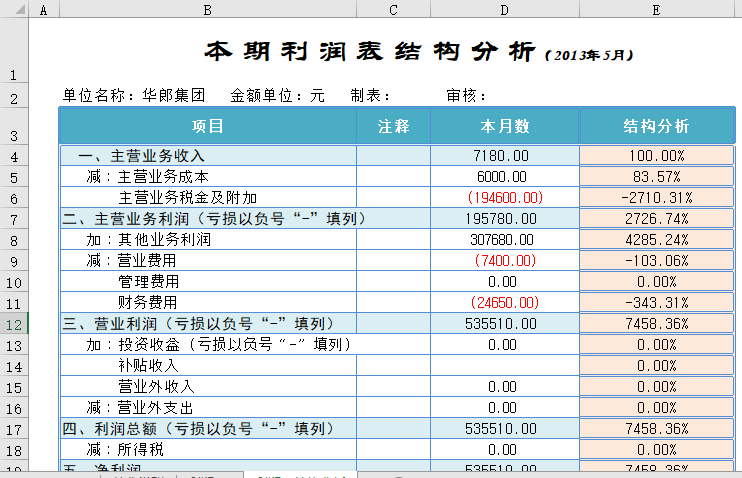The height and width of the screenshot is (478, 742).
Task: Select column D header
Action: point(505,9)
